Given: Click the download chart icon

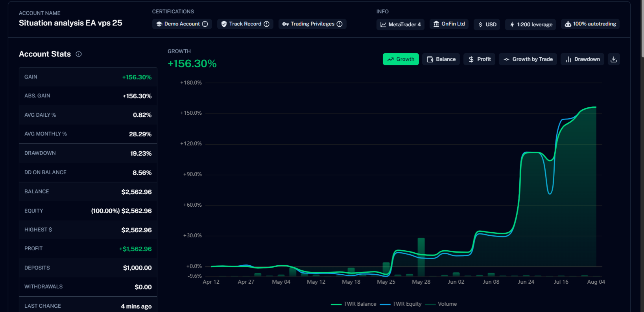Looking at the screenshot, I should click(614, 59).
